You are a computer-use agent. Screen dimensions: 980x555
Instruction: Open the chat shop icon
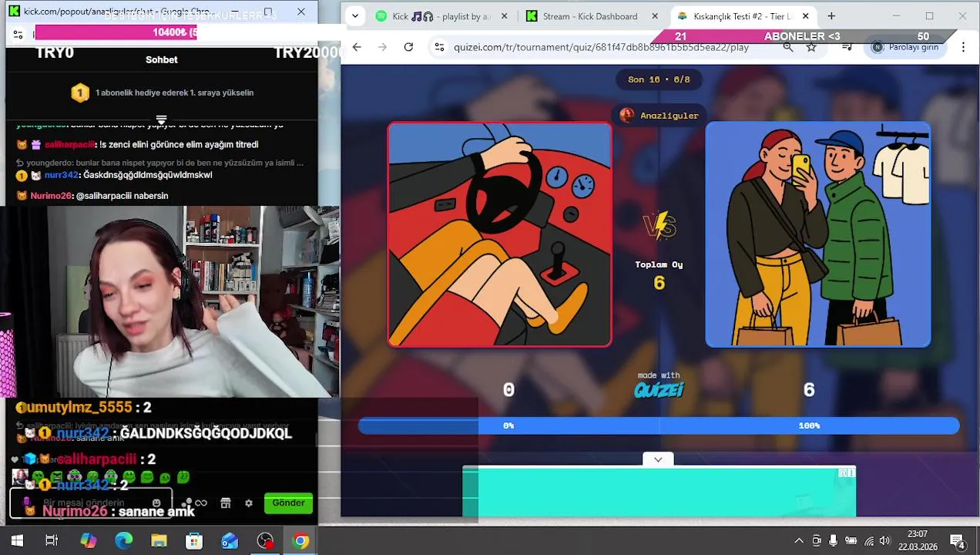point(226,503)
